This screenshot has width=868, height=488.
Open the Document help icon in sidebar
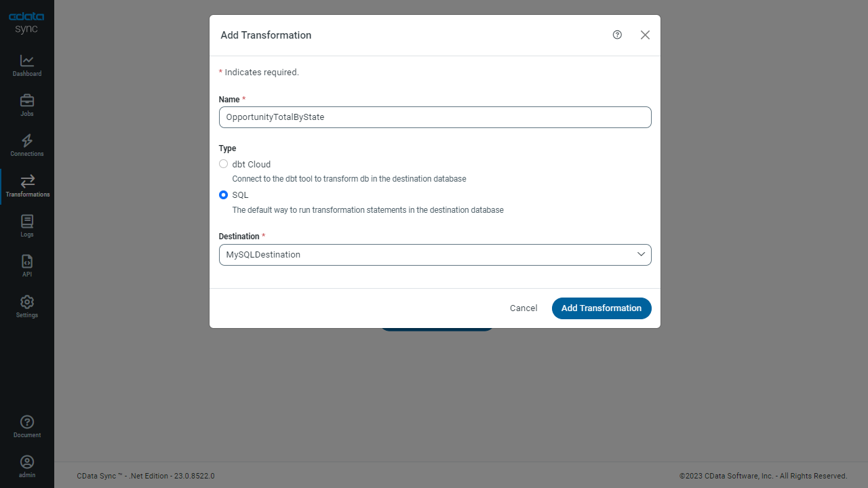coord(27,422)
